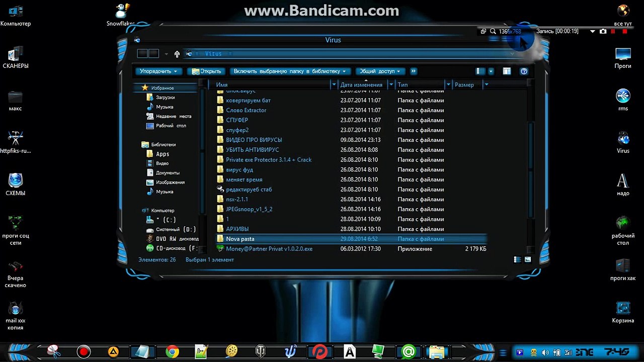
Task: Open the Документы library
Action: (168, 173)
